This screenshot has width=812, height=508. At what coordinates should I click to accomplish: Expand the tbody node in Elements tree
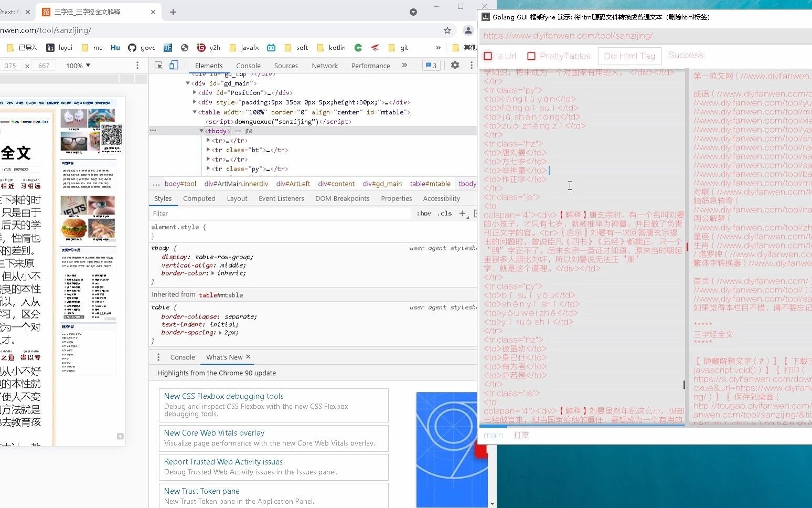(x=201, y=131)
